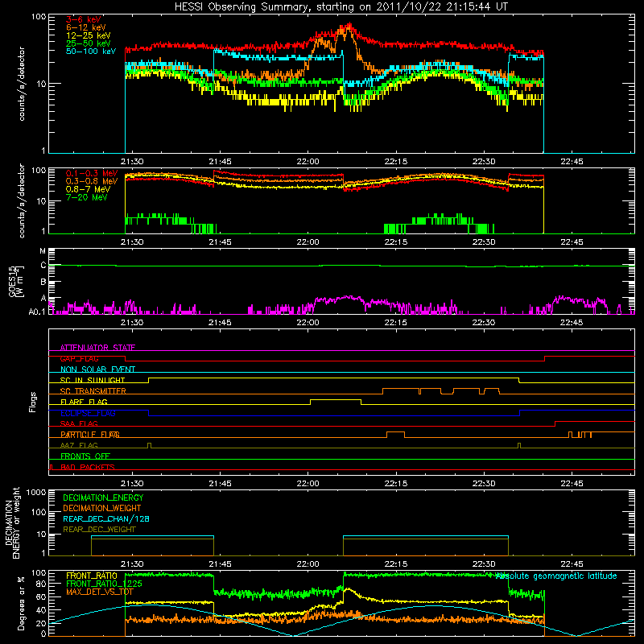
Task: Click the 1000 tick on decimation plot
Action: point(36,493)
